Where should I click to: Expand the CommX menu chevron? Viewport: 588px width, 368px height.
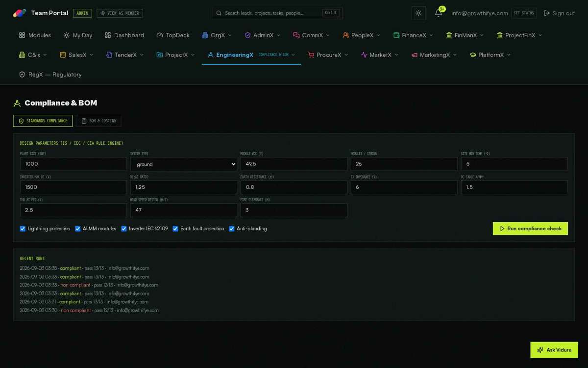coord(328,35)
